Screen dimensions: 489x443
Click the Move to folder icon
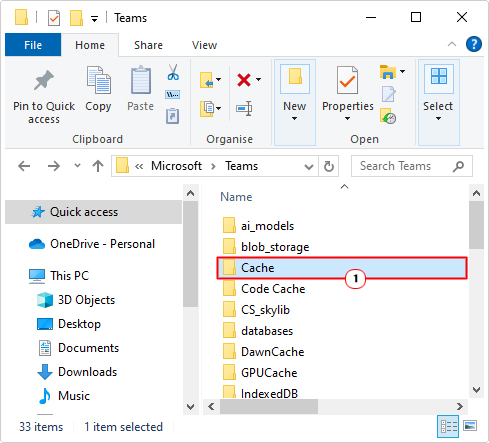click(206, 80)
